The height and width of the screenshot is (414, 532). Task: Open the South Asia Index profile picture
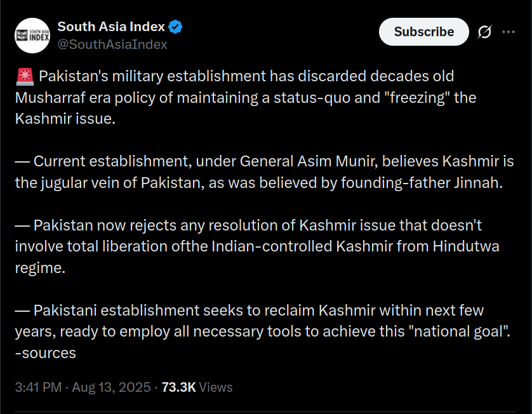(32, 36)
